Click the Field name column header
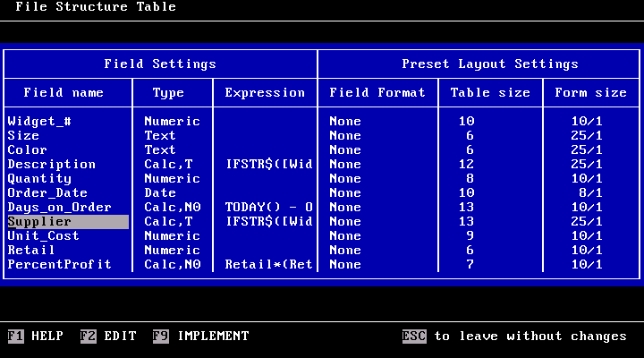The image size is (644, 358). pyautogui.click(x=64, y=93)
